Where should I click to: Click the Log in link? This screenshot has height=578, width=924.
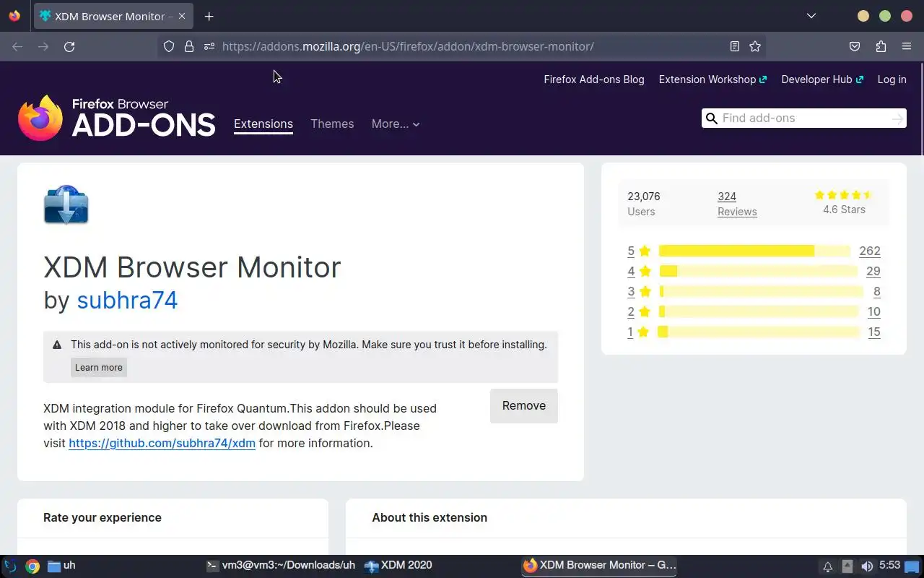[x=892, y=79]
